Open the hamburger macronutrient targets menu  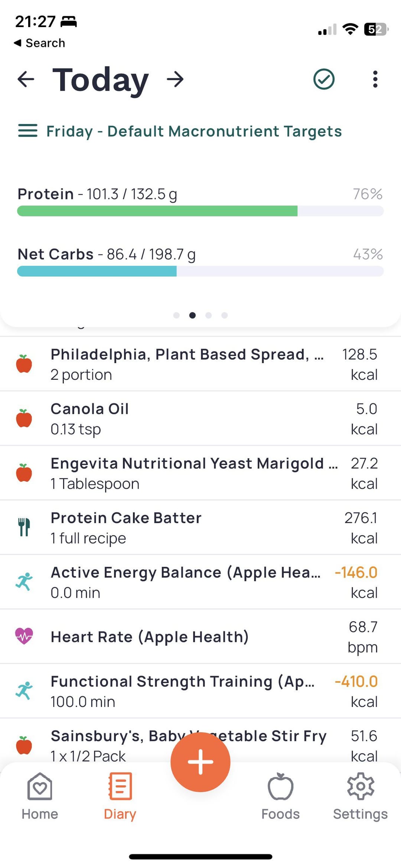(x=28, y=131)
